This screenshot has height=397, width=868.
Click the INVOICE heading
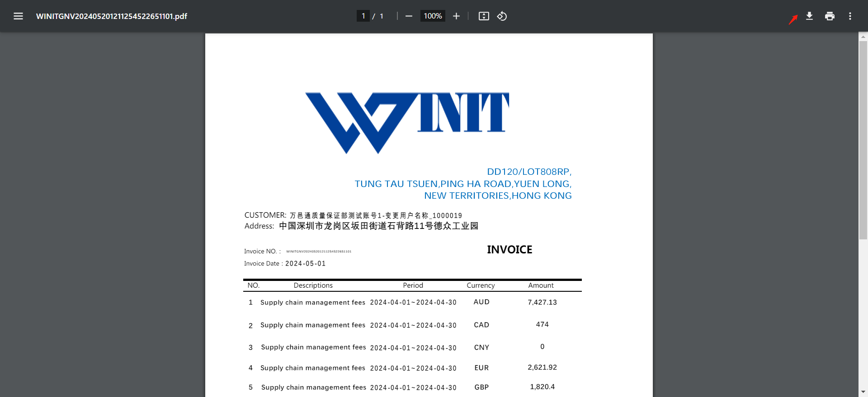pyautogui.click(x=509, y=249)
